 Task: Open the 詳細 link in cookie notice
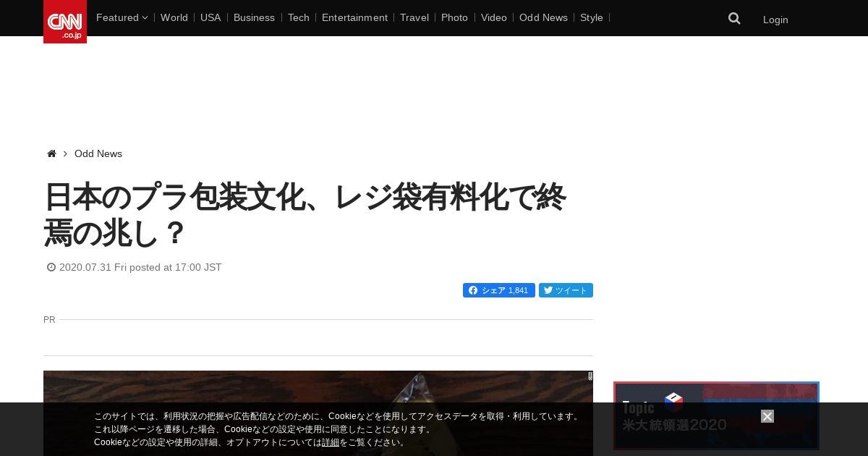[331, 442]
